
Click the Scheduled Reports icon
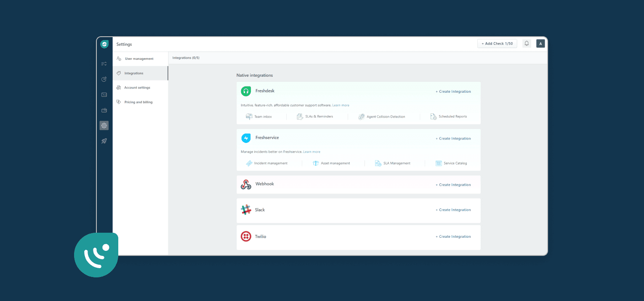point(434,116)
